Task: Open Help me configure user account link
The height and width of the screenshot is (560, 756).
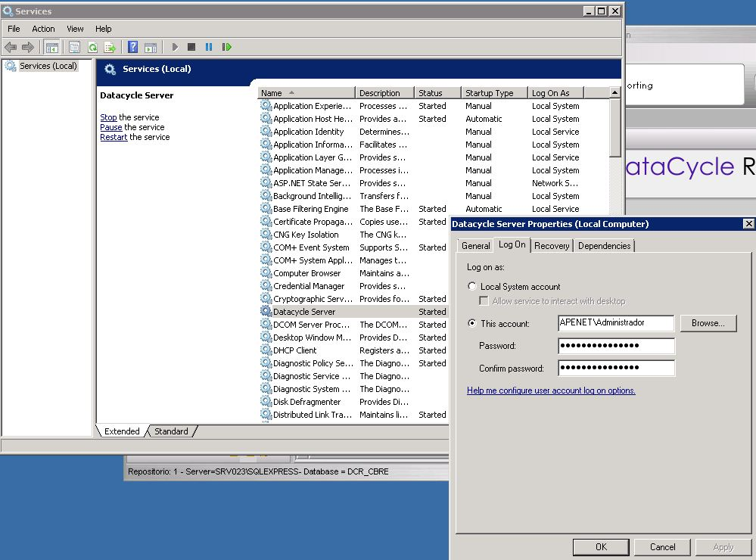Action: coord(551,390)
